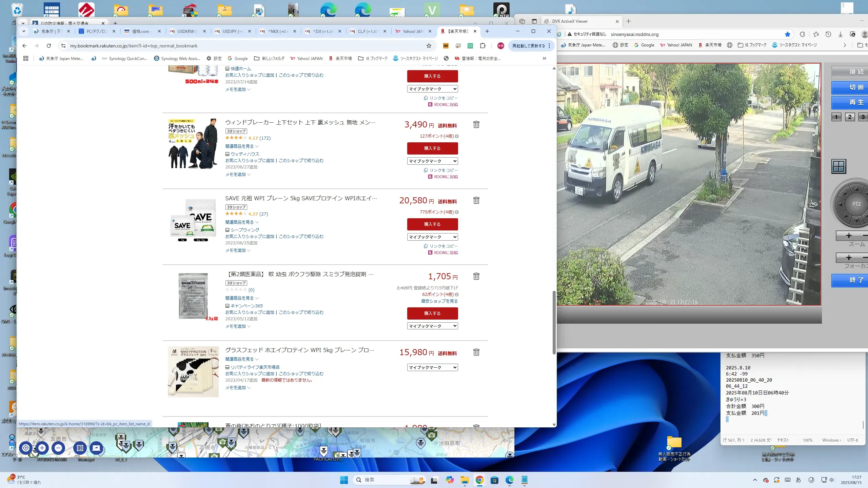
Task: Click the DVR quad-view grid layout icon
Action: 839,166
